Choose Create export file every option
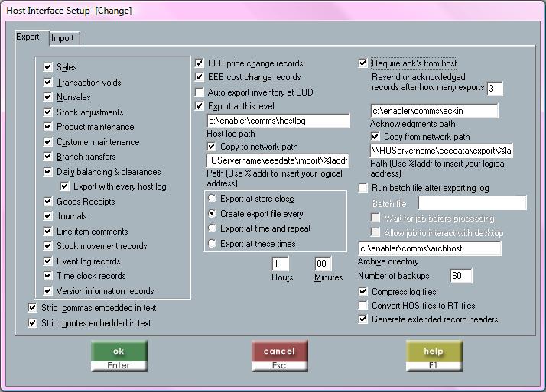Viewport: 546px width, 392px height. point(212,213)
